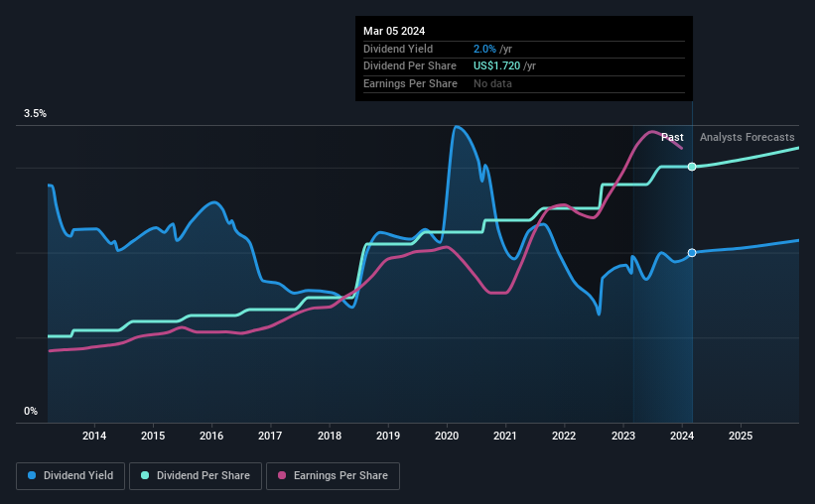Click the pink Earnings Per Share legend dot
The height and width of the screenshot is (504, 815).
pyautogui.click(x=282, y=475)
